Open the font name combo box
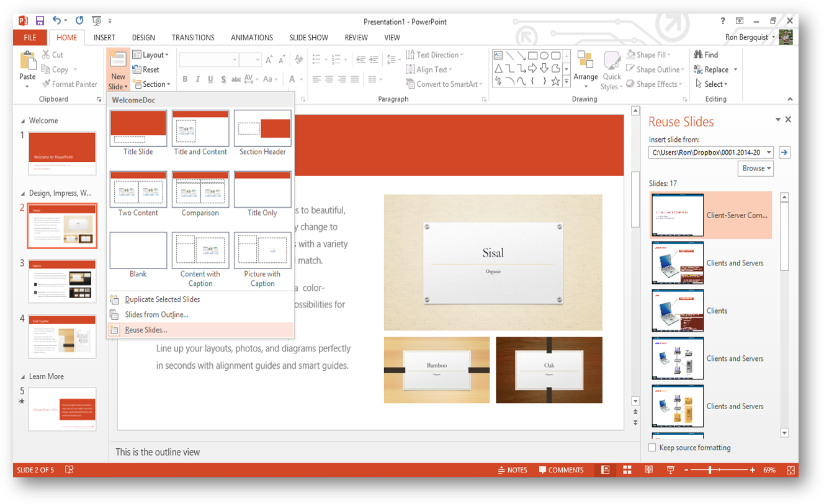The width and height of the screenshot is (824, 504). coord(209,60)
